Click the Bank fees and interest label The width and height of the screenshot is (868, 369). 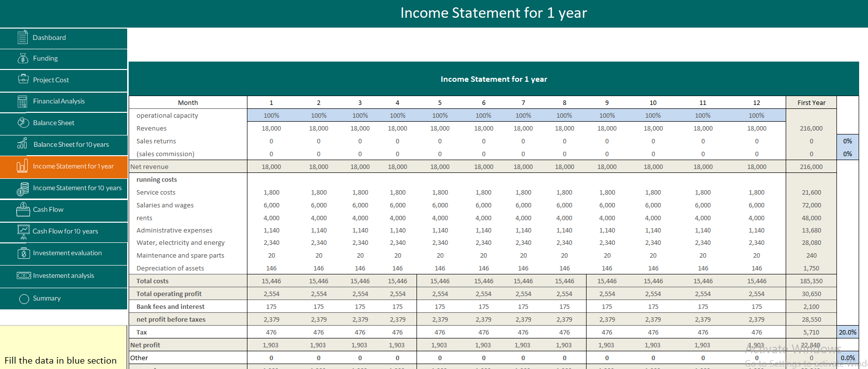tap(171, 306)
